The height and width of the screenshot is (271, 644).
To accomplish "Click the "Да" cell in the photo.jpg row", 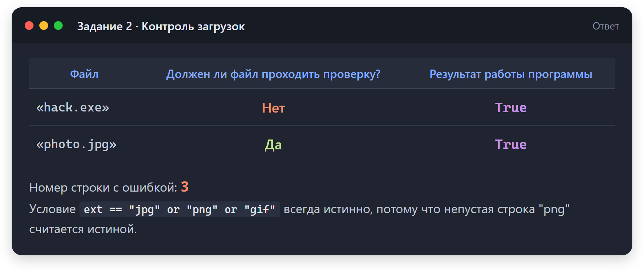I will pyautogui.click(x=273, y=145).
